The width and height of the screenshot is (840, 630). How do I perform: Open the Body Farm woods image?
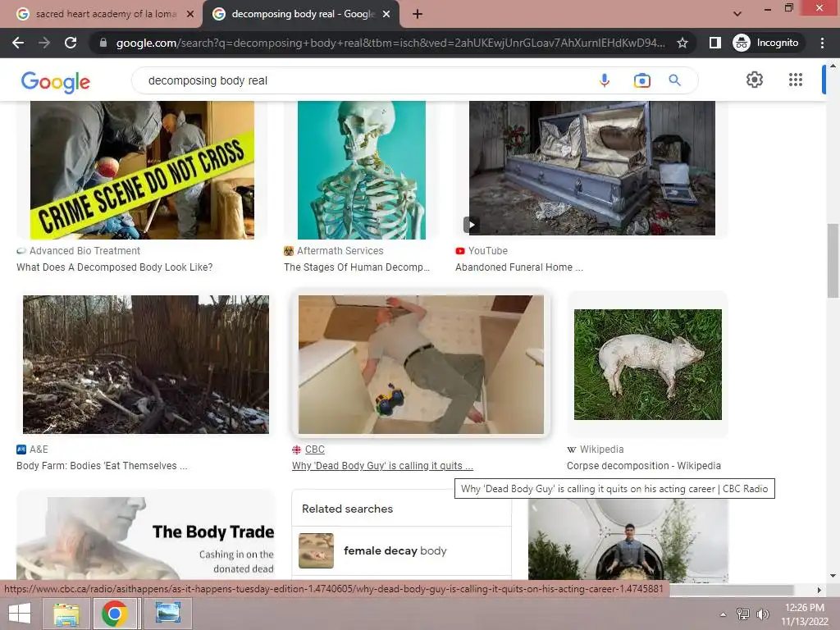point(146,364)
